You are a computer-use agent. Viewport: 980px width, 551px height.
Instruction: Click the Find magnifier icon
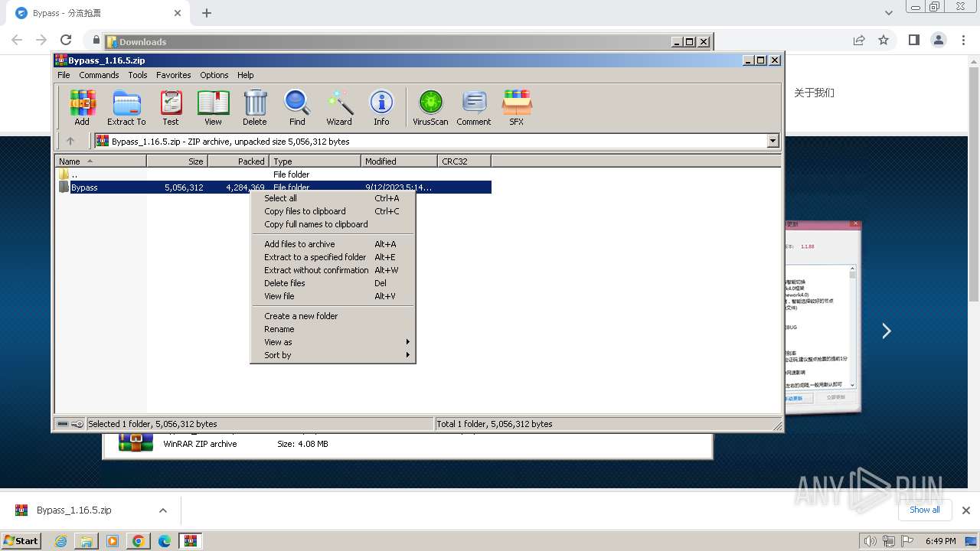pos(297,107)
